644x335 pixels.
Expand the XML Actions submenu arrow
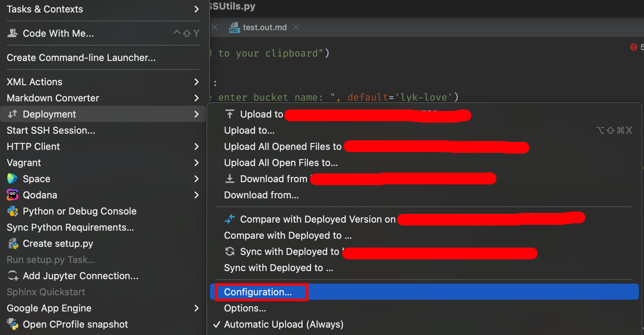tap(196, 82)
